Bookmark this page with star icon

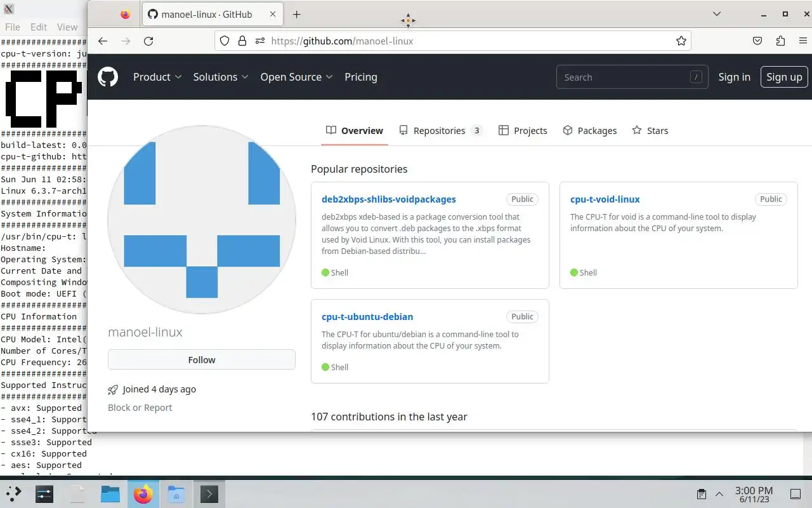pos(681,41)
